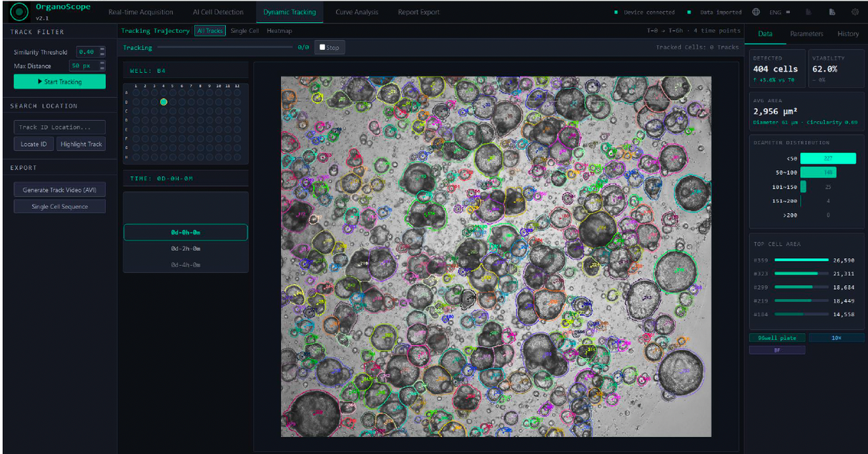Image resolution: width=868 pixels, height=454 pixels.
Task: Click the 10× magnification tag
Action: coord(837,337)
